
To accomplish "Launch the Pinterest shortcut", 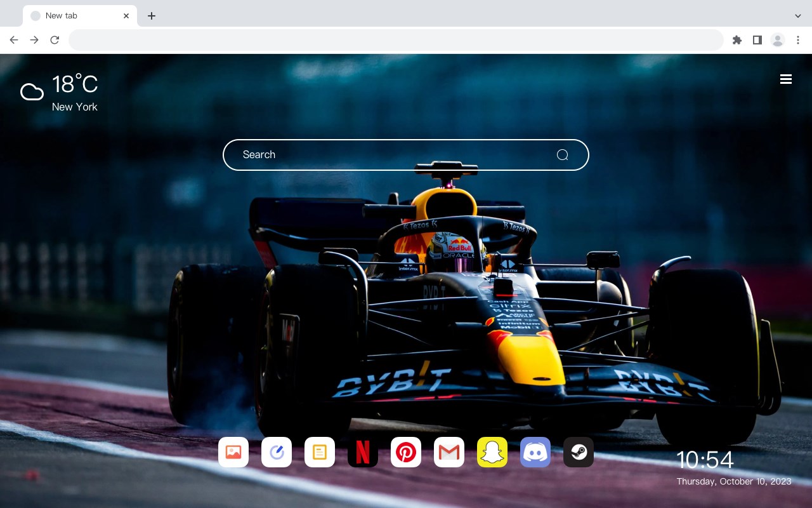I will [x=406, y=452].
